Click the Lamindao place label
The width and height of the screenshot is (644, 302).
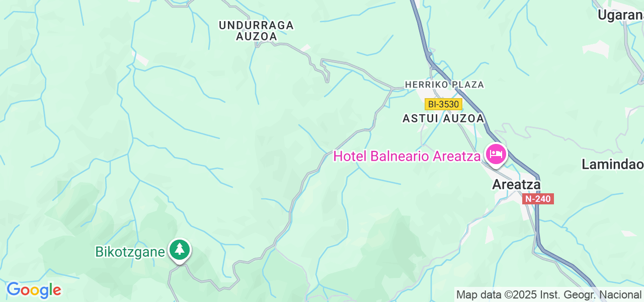point(613,165)
